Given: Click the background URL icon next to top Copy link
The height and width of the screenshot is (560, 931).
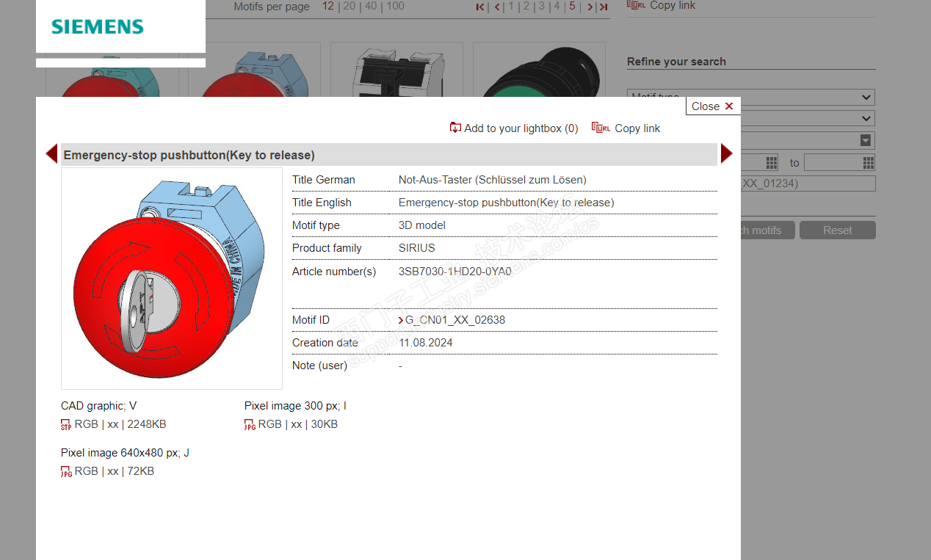Looking at the screenshot, I should [x=636, y=4].
